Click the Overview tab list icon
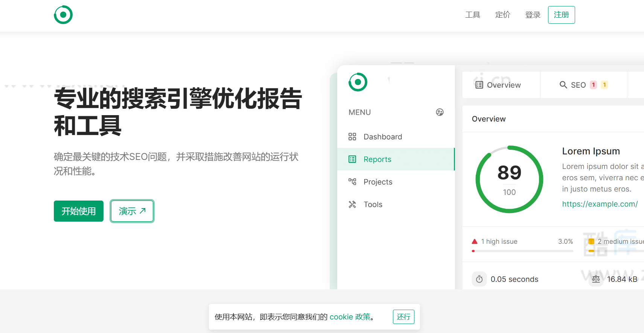The height and width of the screenshot is (333, 644). point(479,85)
